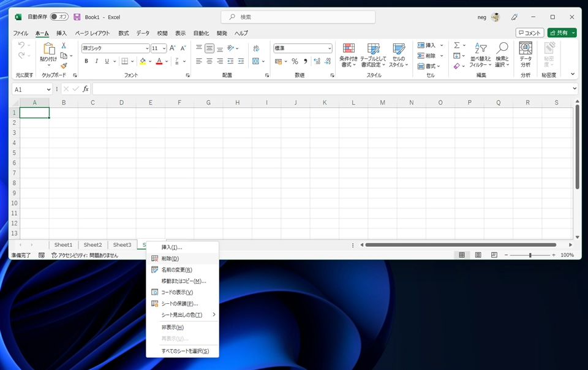Click the AutoSum sigma icon
Viewport: 588px width, 370px height.
[457, 45]
